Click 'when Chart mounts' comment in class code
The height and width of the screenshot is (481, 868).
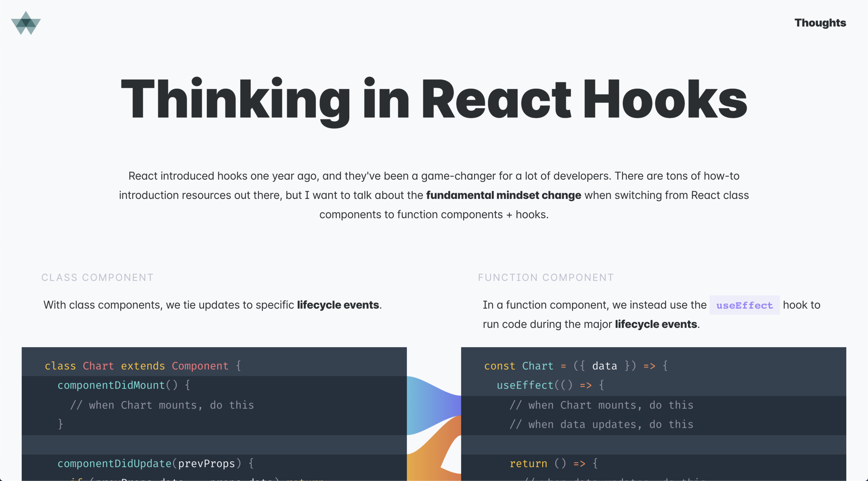coord(162,405)
